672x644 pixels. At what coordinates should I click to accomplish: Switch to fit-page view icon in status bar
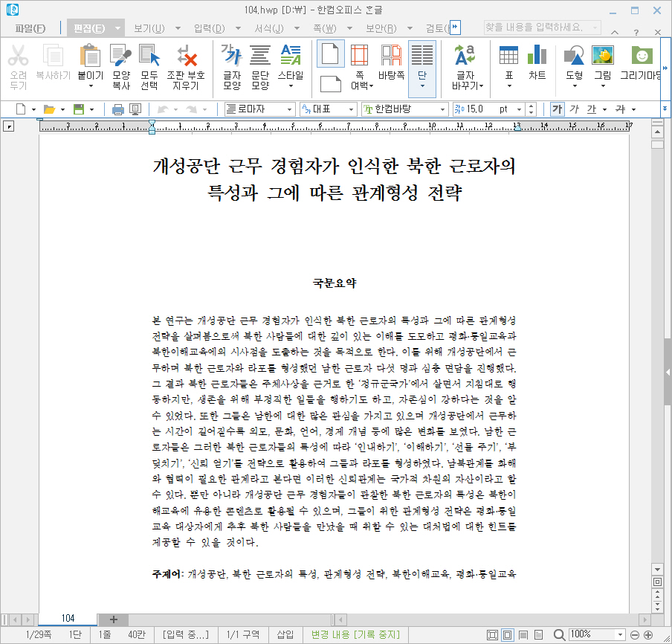tap(492, 634)
